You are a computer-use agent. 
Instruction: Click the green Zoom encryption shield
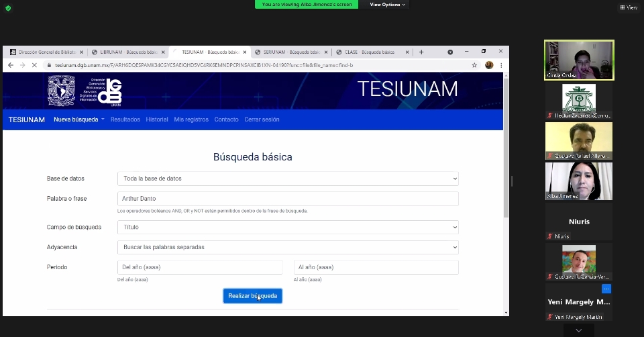coord(8,8)
